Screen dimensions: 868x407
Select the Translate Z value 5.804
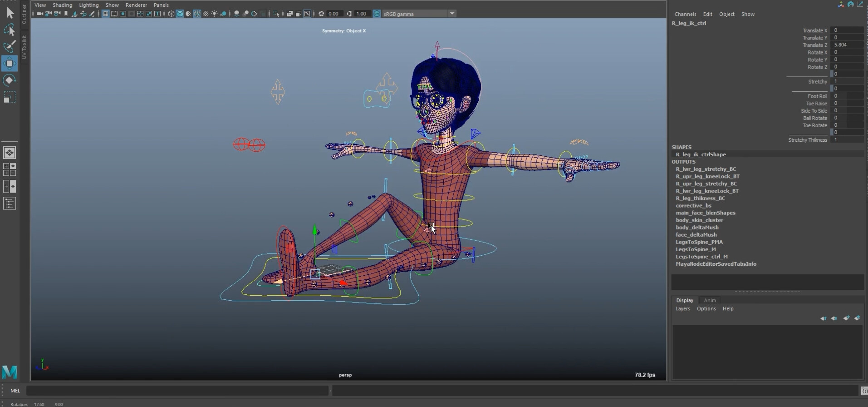(x=848, y=45)
